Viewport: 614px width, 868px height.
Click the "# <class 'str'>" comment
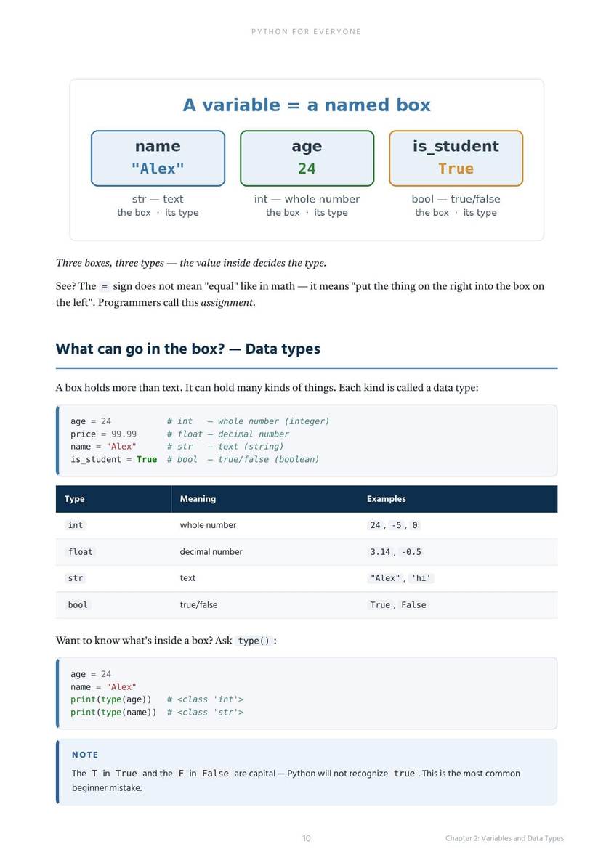(x=205, y=713)
